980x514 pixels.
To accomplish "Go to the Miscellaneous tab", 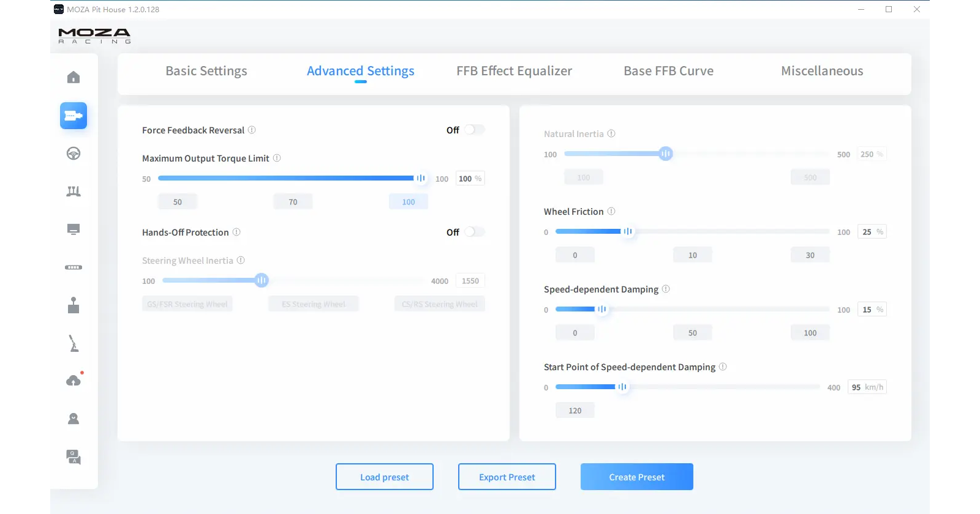I will 822,71.
